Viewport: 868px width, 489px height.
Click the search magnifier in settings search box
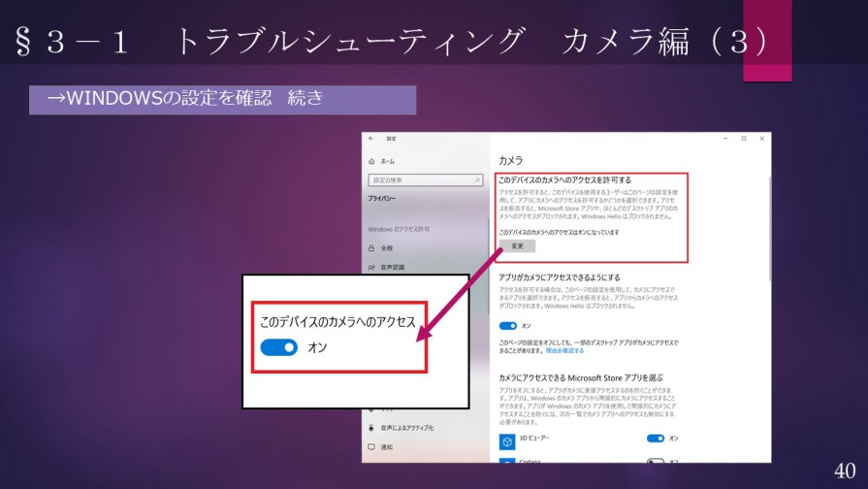pyautogui.click(x=477, y=180)
